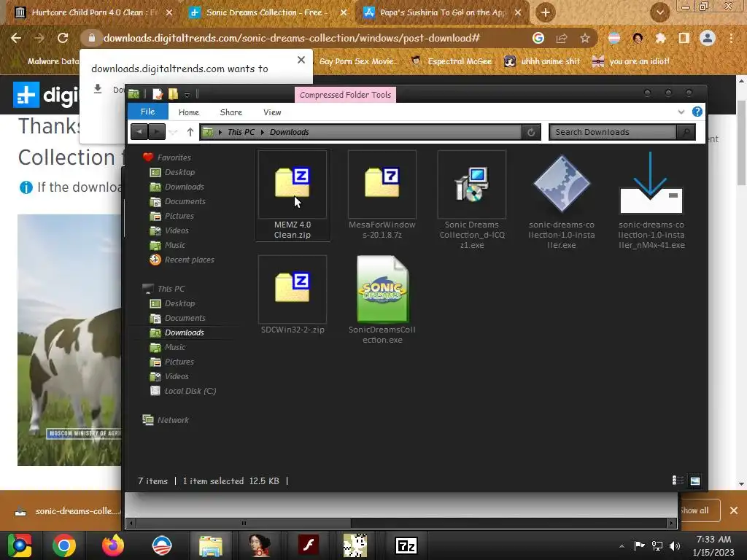Expand This PC chevron in address bar
The image size is (747, 560).
click(263, 133)
